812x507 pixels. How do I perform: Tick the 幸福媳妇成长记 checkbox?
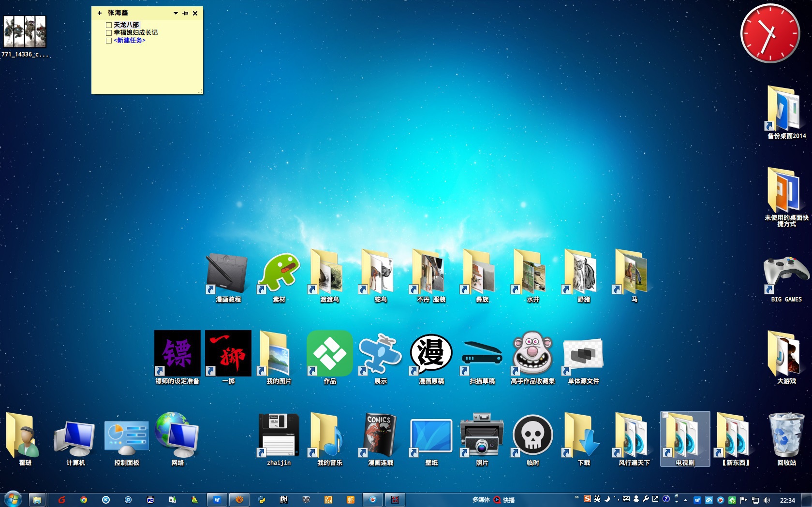109,33
